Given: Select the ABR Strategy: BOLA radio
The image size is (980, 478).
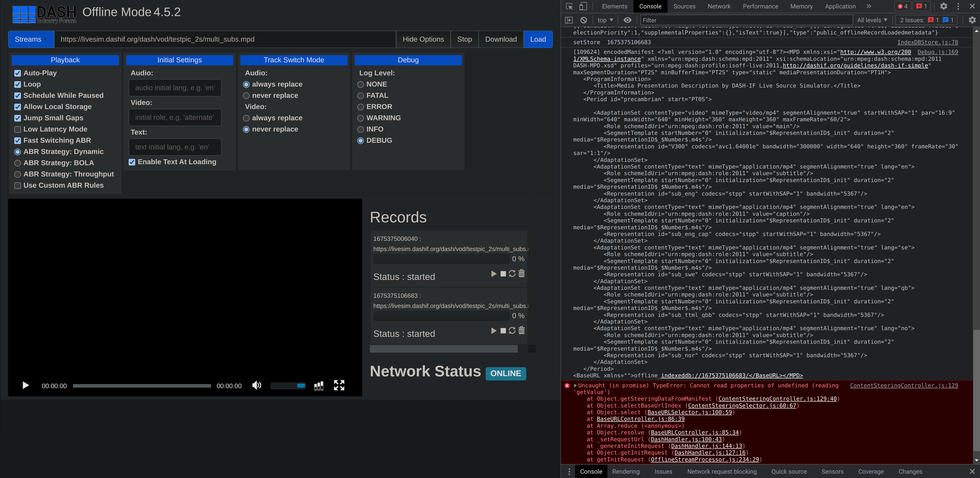Looking at the screenshot, I should (x=18, y=163).
